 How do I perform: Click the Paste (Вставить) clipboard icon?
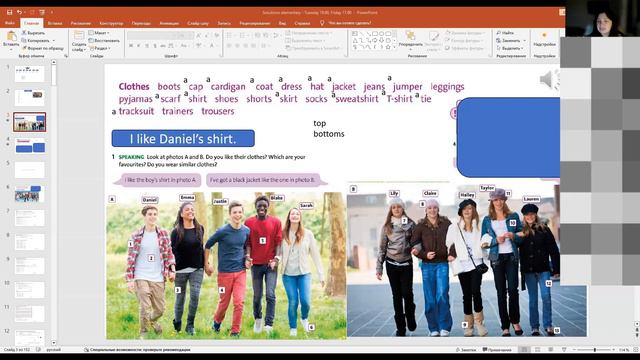click(11, 36)
